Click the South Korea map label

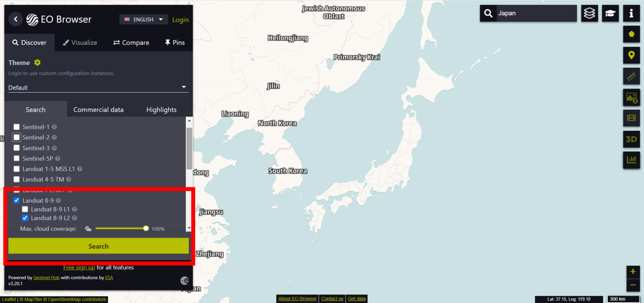pyautogui.click(x=288, y=171)
